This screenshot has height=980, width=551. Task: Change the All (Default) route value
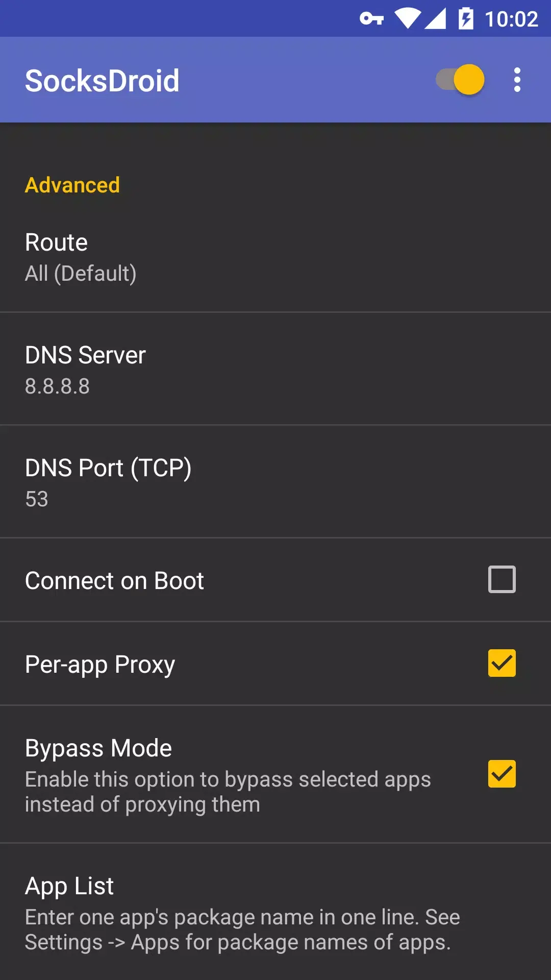coord(81,274)
